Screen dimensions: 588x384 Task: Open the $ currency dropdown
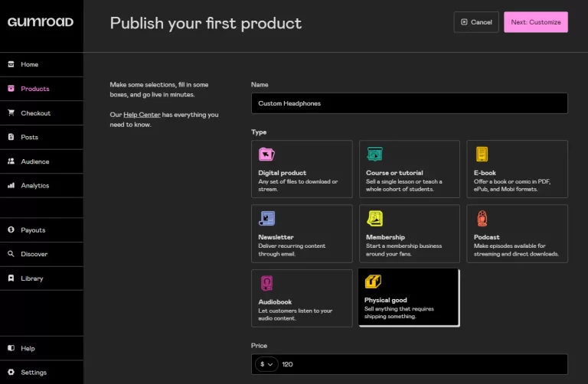click(x=266, y=364)
